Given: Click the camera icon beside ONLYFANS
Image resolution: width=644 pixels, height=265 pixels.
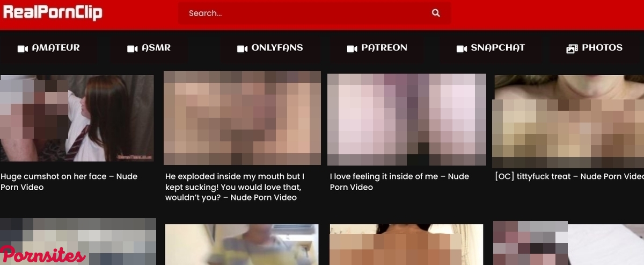Looking at the screenshot, I should point(242,49).
